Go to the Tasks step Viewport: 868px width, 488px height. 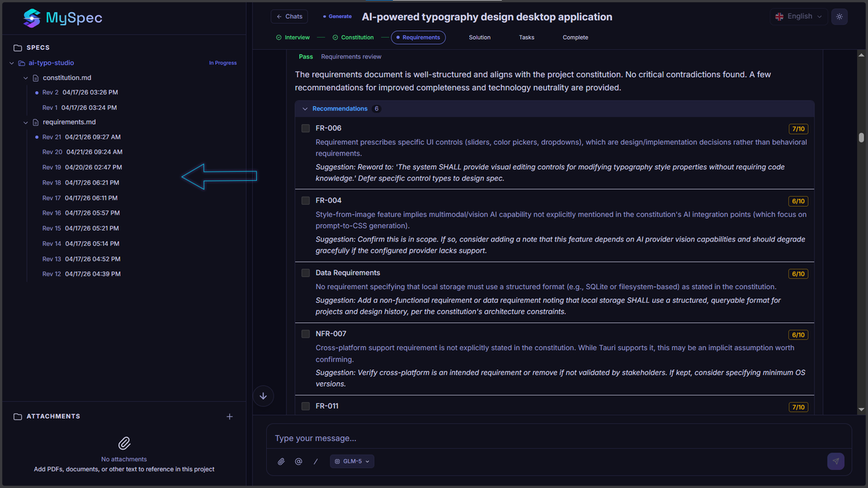[527, 38]
